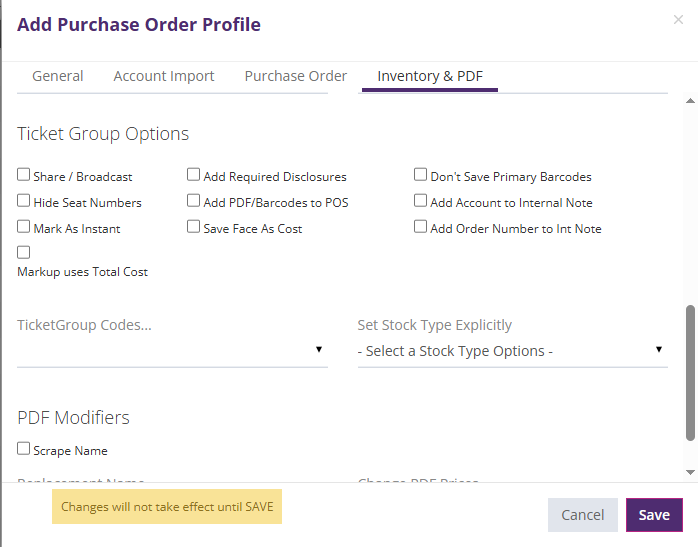Close the Add Purchase Order Profile dialog

[678, 20]
